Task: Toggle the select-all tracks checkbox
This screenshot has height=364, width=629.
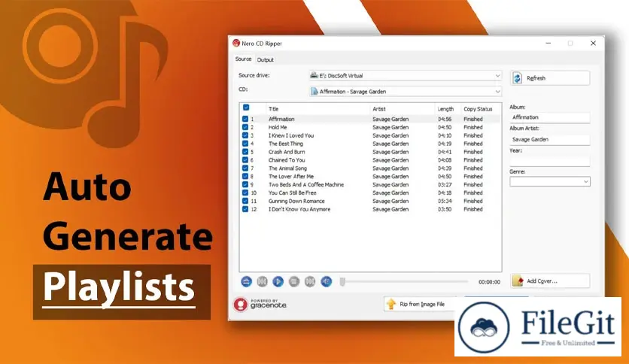Action: tap(246, 108)
